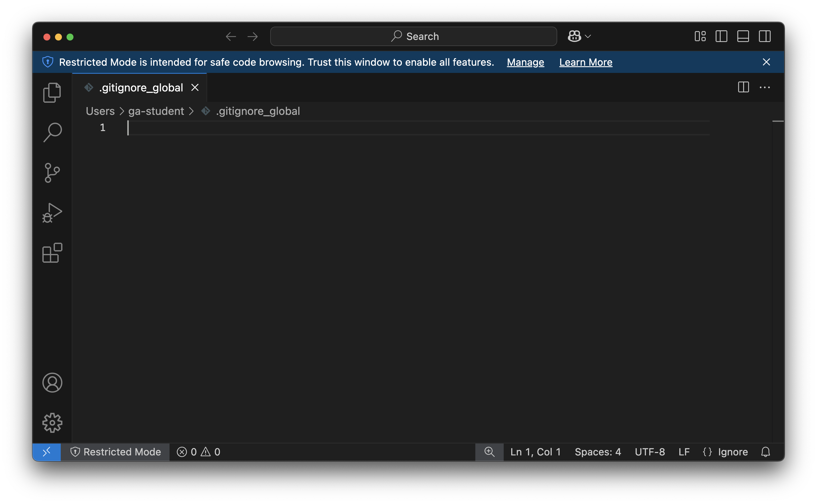Open the Source Control view
The height and width of the screenshot is (504, 817).
[52, 173]
